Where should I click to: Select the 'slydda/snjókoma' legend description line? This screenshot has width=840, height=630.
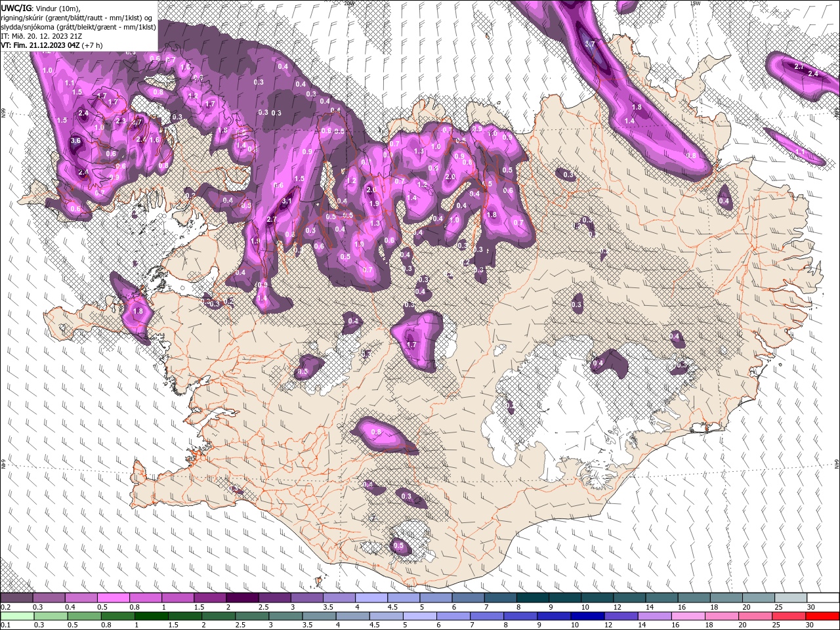78,26
